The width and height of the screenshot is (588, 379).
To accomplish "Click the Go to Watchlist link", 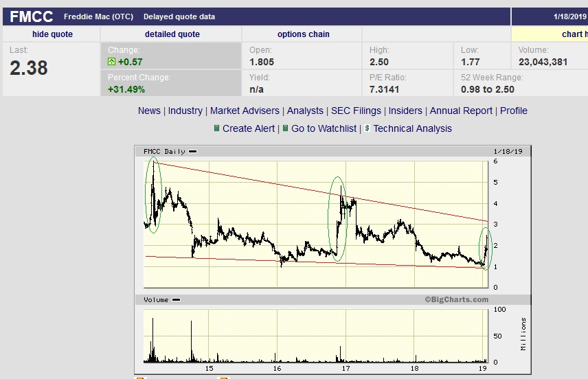I will coord(324,128).
